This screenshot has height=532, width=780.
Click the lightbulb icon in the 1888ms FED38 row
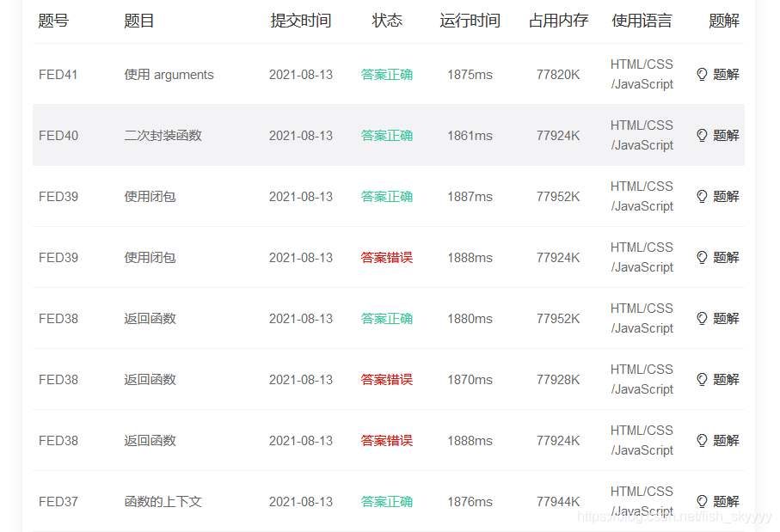[x=702, y=441]
